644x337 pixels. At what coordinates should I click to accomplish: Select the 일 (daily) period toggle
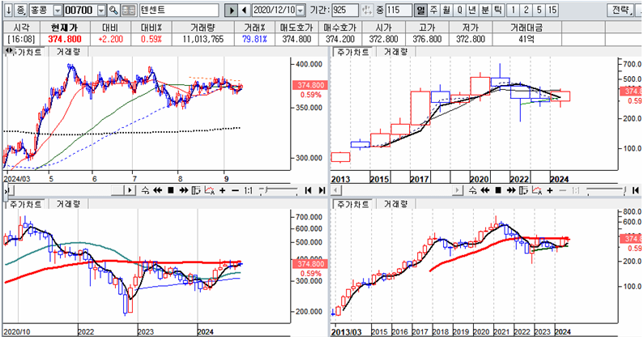pyautogui.click(x=420, y=11)
